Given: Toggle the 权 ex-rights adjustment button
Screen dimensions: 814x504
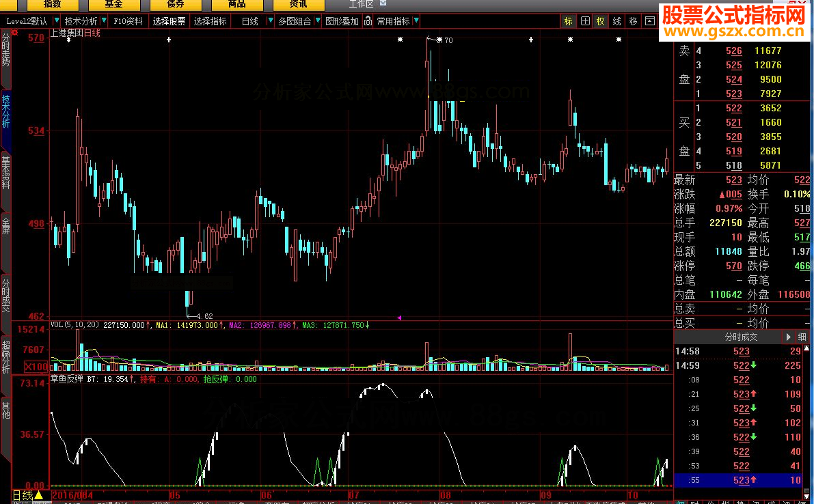Looking at the screenshot, I should pyautogui.click(x=600, y=21).
